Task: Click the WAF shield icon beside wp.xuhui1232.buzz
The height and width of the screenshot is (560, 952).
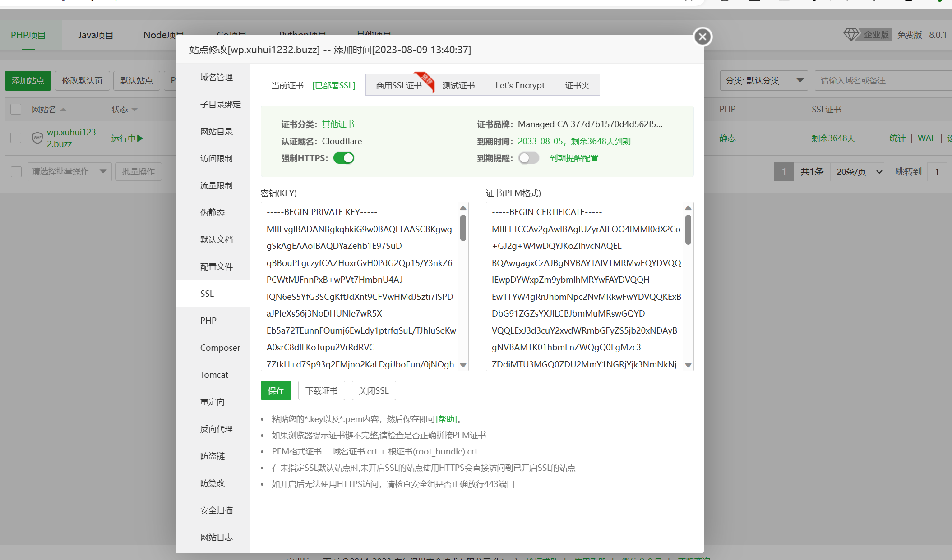Action: point(37,138)
